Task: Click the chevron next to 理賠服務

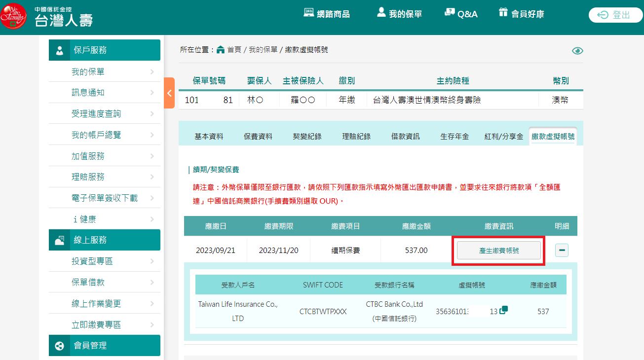Action: pos(152,177)
